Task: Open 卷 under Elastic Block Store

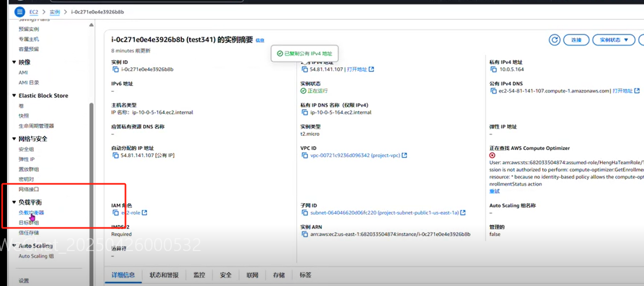Action: tap(22, 106)
